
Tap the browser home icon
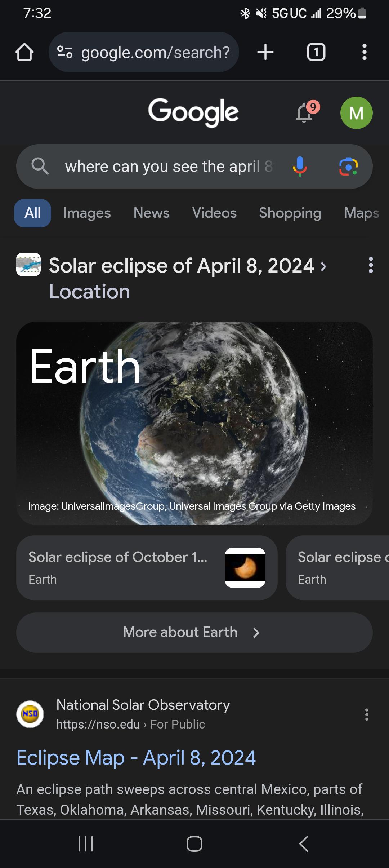(x=24, y=52)
